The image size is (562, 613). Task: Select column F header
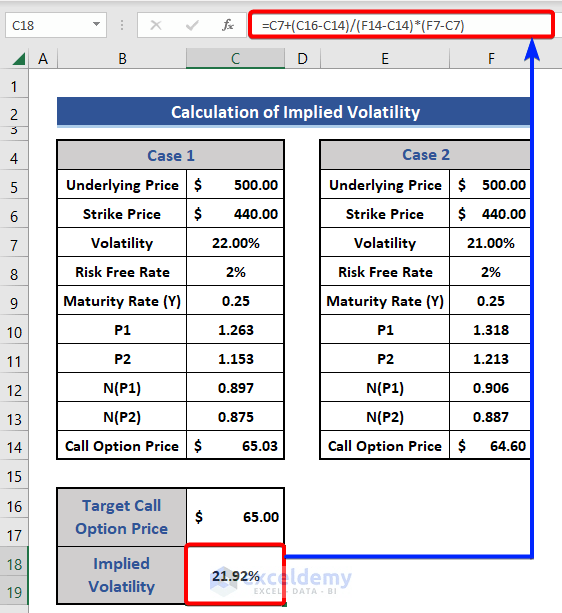pyautogui.click(x=491, y=59)
